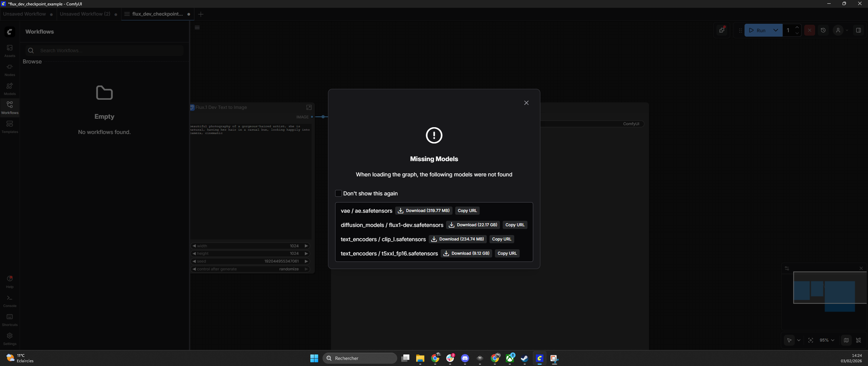Image resolution: width=868 pixels, height=366 pixels.
Task: Open the Templates sidebar icon
Action: (x=9, y=127)
